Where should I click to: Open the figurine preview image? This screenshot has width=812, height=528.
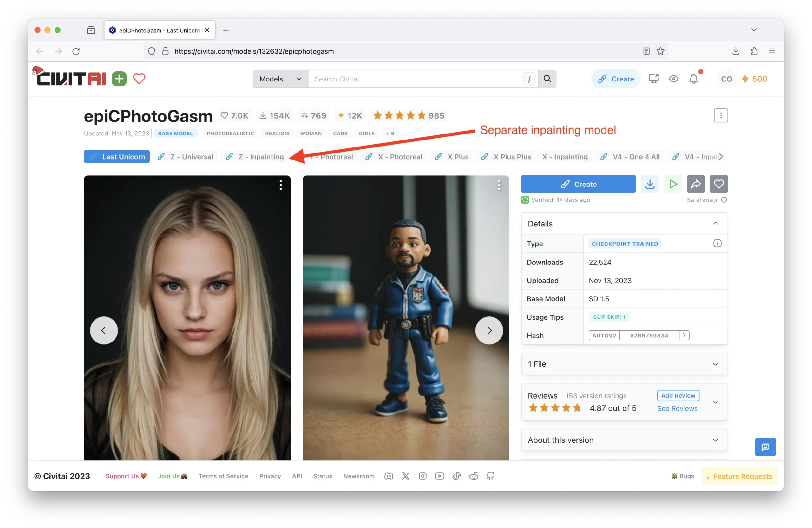tap(406, 318)
